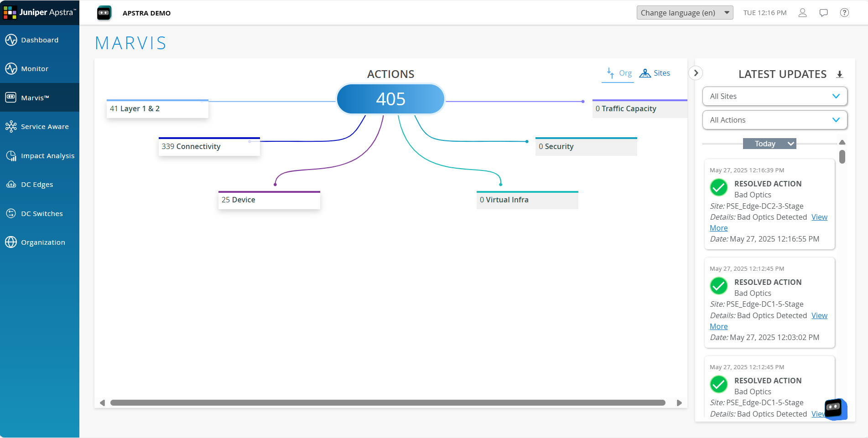Screen dimensions: 868x438
Task: Click the user account profile icon
Action: pyautogui.click(x=802, y=13)
